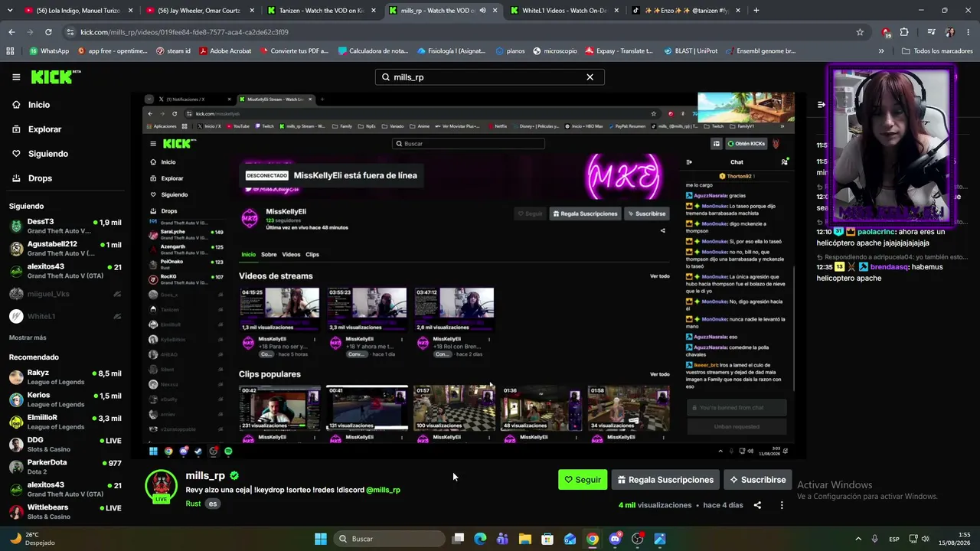The width and height of the screenshot is (980, 551).
Task: Click the green Kick logo
Action: (56, 77)
